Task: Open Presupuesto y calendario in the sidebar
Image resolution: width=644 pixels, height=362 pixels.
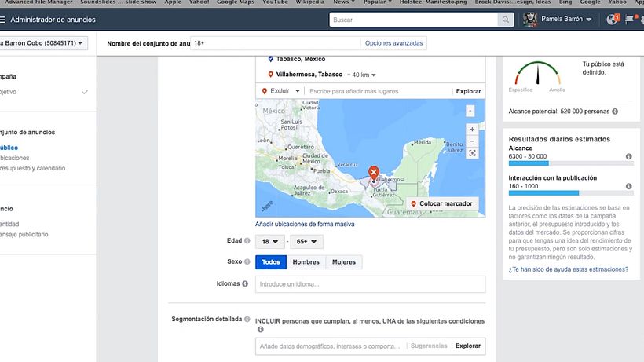Action: tap(32, 168)
